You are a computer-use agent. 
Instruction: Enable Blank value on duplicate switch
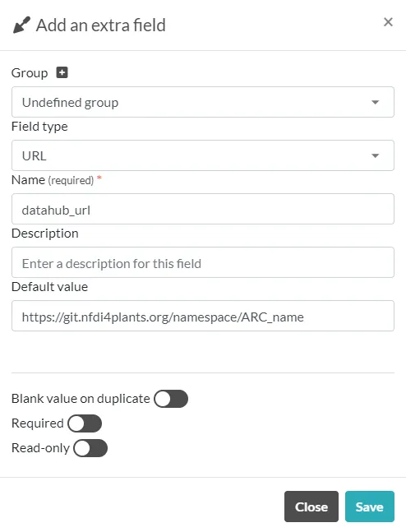[x=171, y=399]
